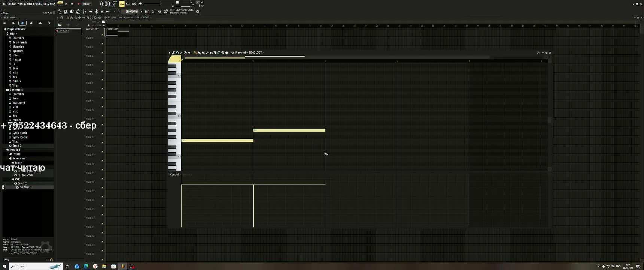Select piano roll playback speaker tool
Viewport: 644px width, 270px height.
227,53
